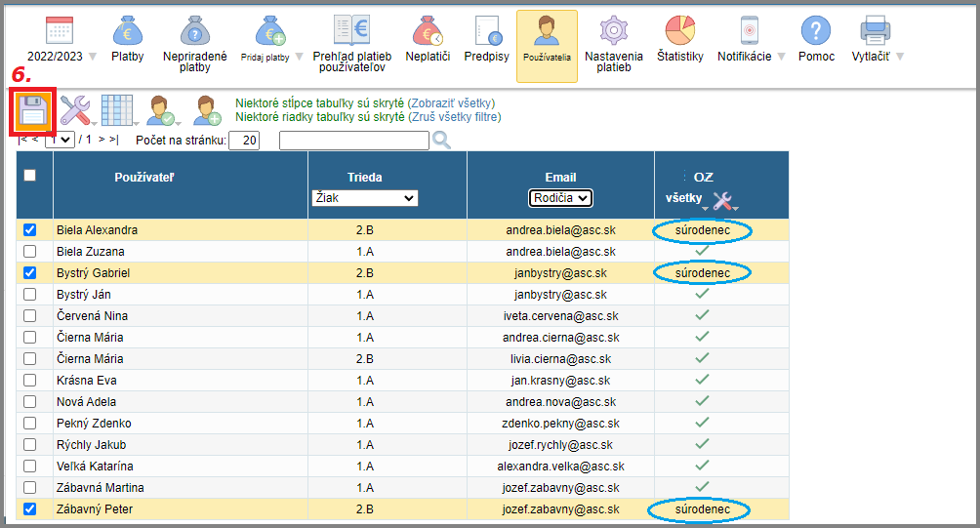Uncheck Zábavný Peter checkbox
Image resolution: width=980 pixels, height=528 pixels.
pos(30,509)
